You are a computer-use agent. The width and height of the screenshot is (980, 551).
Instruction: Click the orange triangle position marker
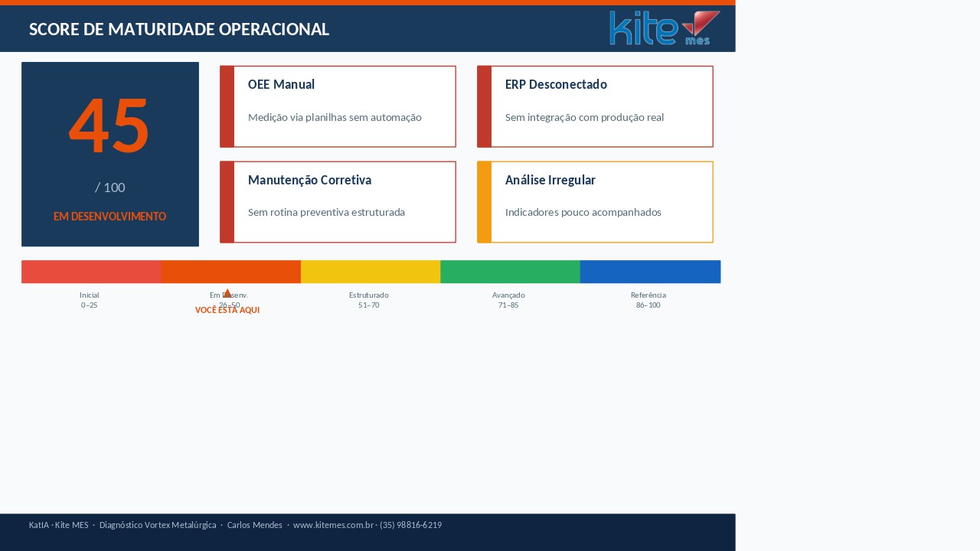(x=227, y=292)
